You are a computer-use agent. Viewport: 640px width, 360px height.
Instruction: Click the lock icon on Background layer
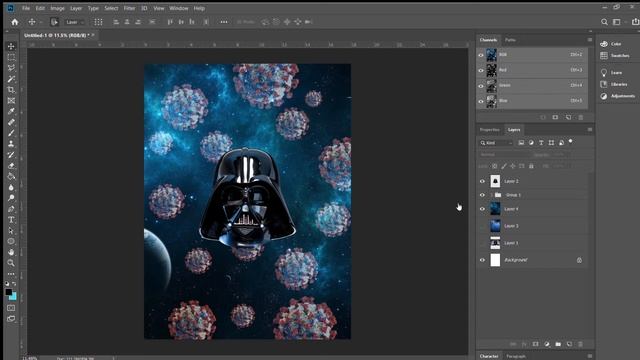click(579, 260)
